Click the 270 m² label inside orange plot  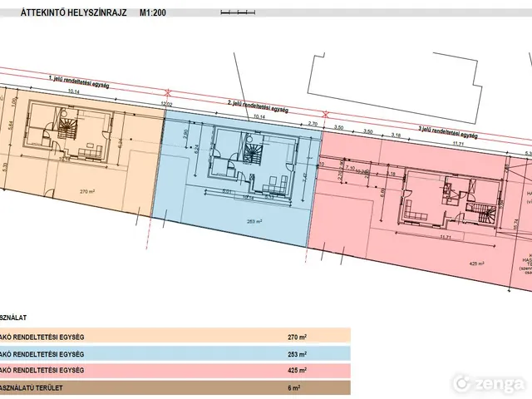pyautogui.click(x=87, y=191)
